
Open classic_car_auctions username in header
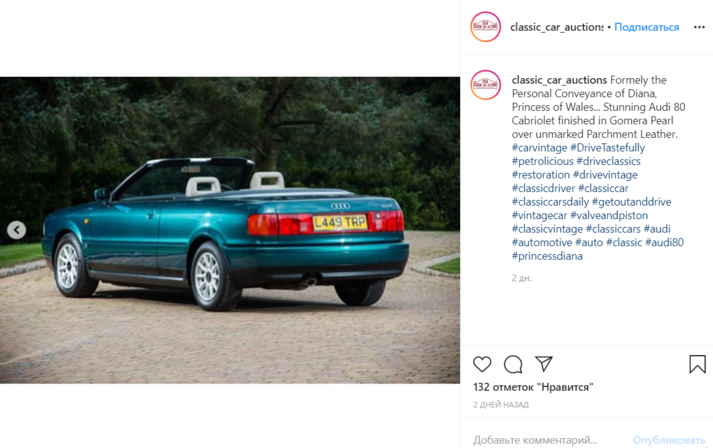point(557,27)
